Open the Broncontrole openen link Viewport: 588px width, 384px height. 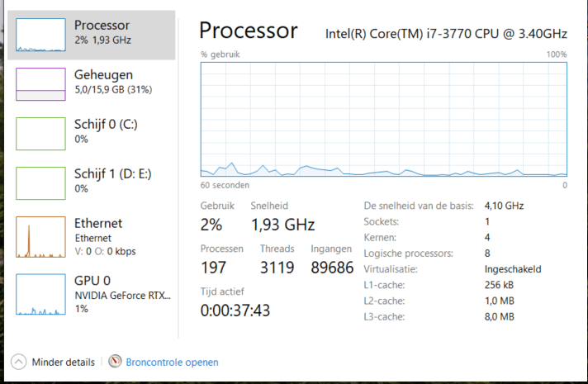[x=172, y=362]
